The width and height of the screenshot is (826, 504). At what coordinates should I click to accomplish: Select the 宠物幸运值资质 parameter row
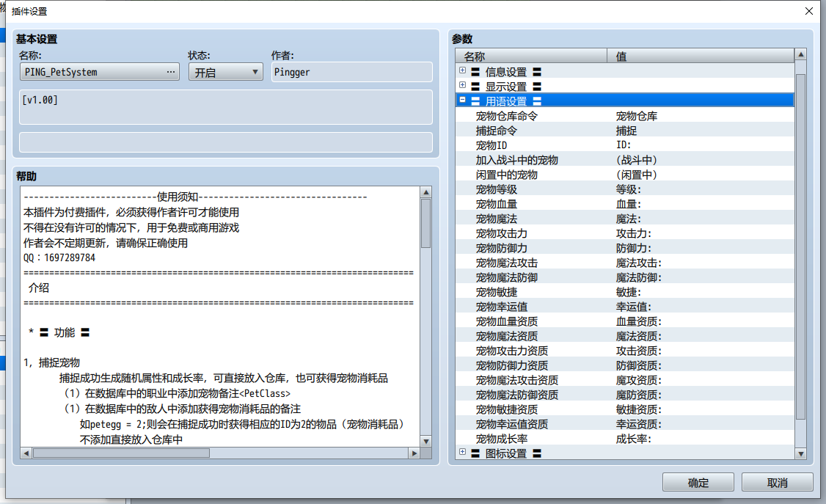pos(625,424)
